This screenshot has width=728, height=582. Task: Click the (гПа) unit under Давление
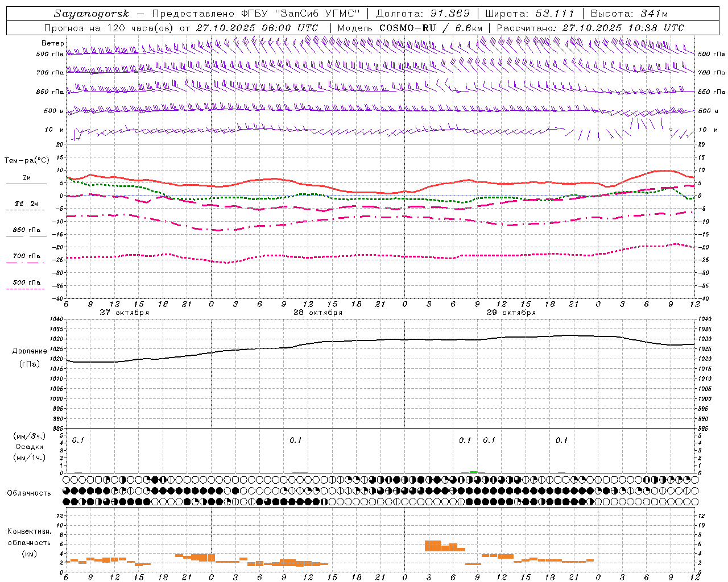click(30, 364)
